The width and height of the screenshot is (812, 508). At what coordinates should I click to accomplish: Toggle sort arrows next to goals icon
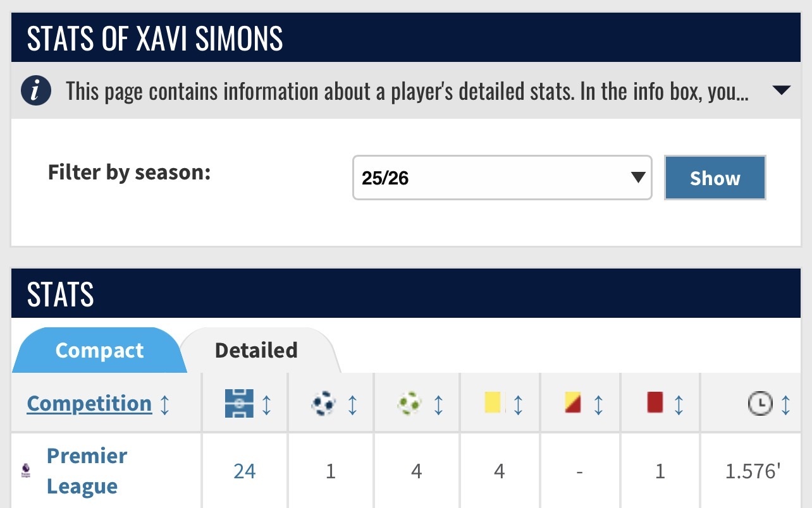pyautogui.click(x=352, y=404)
